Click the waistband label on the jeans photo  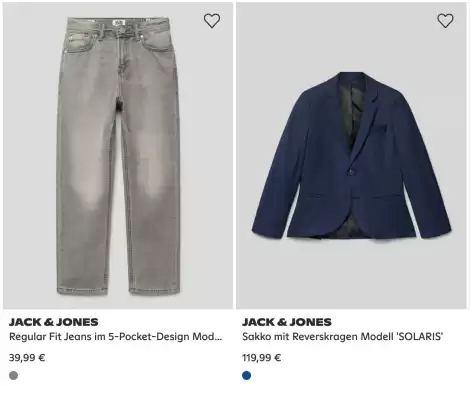[x=119, y=23]
